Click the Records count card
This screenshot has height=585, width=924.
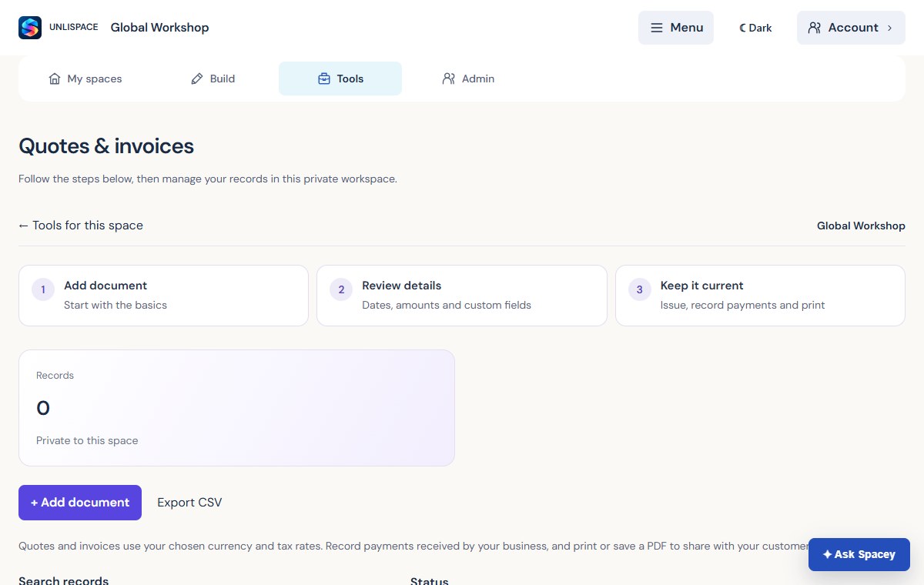(x=236, y=408)
